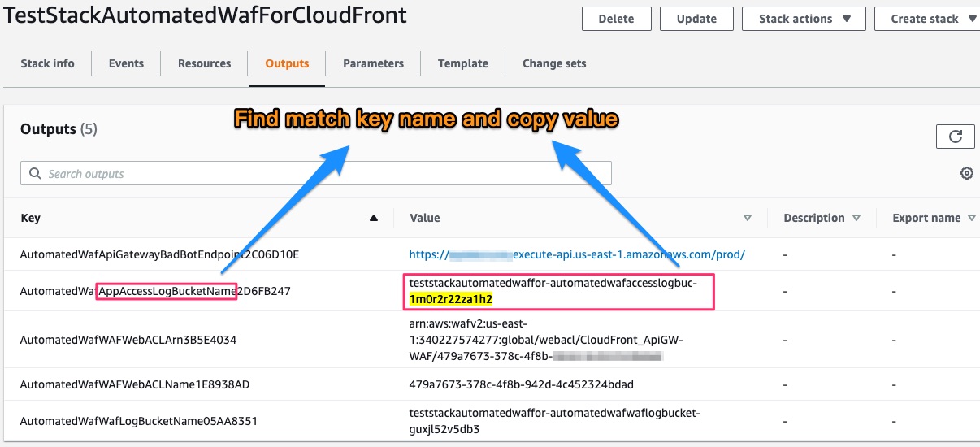Select the arn:aws:wafv2 WebACL value
This screenshot has width=980, height=447.
[546, 340]
